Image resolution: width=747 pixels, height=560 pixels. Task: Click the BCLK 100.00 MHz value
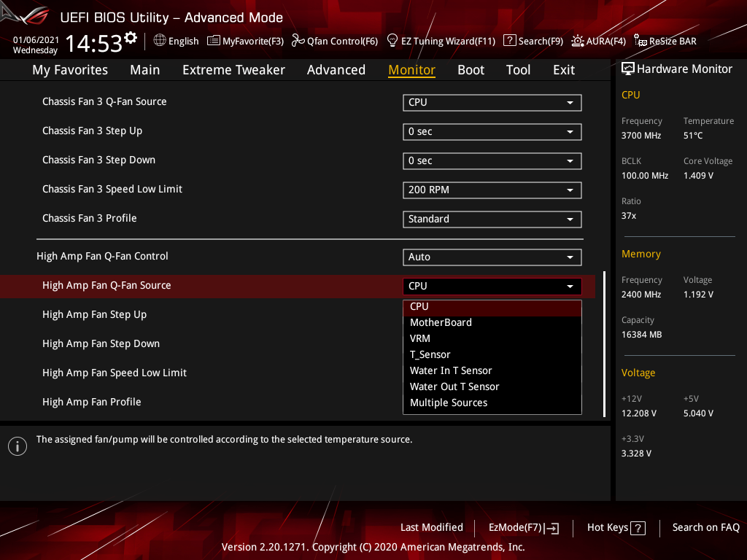coord(645,176)
